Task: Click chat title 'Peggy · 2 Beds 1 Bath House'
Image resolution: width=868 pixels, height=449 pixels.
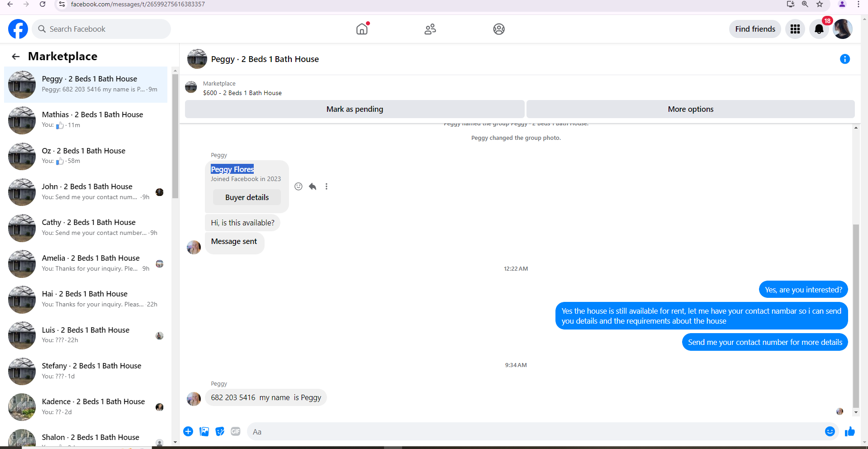Action: (x=265, y=59)
